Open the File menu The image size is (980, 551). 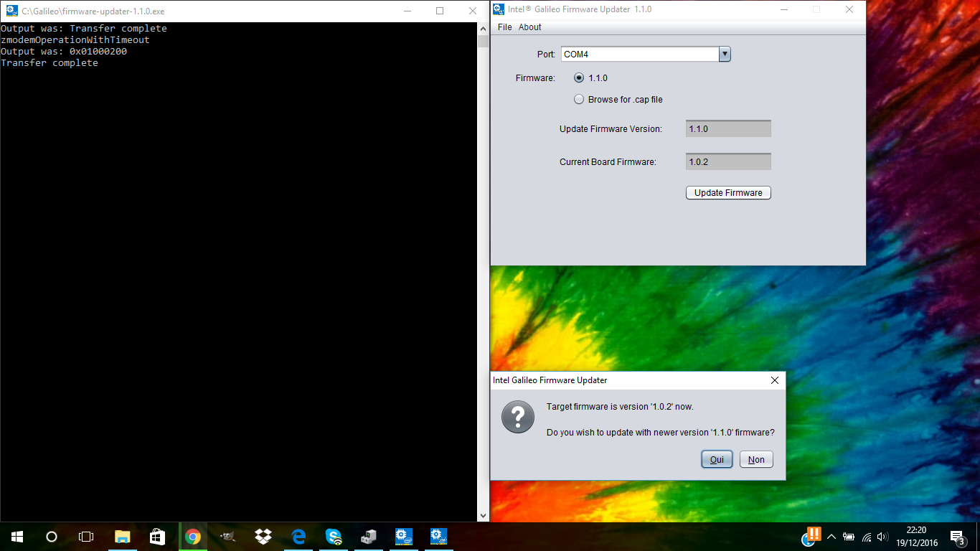click(505, 27)
